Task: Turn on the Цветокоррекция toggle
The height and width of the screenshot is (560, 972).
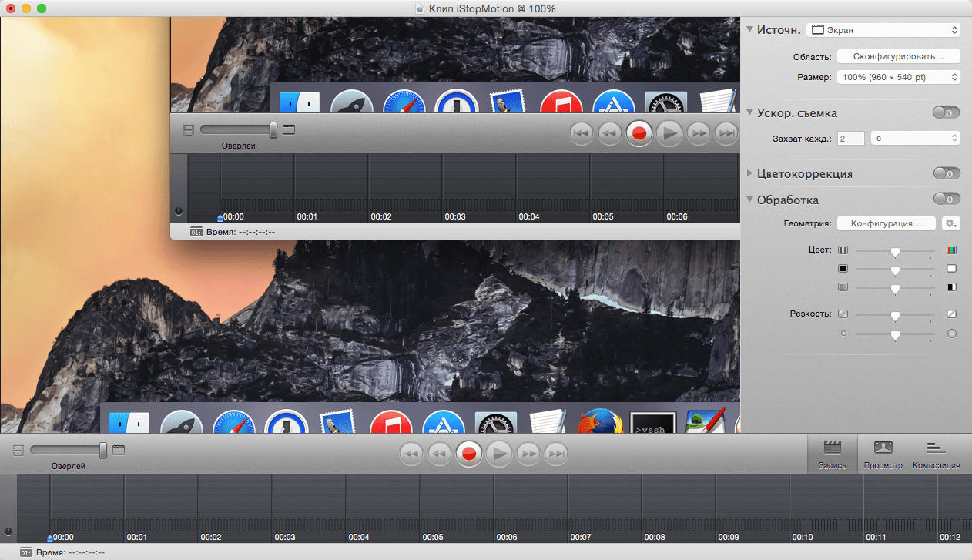Action: (x=947, y=173)
